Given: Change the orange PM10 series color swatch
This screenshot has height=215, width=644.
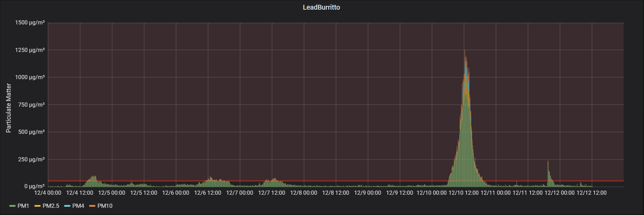Looking at the screenshot, I should pyautogui.click(x=92, y=206).
